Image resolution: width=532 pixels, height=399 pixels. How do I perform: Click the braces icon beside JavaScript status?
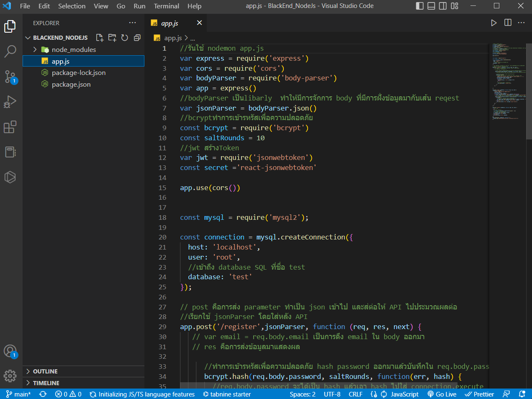374,394
